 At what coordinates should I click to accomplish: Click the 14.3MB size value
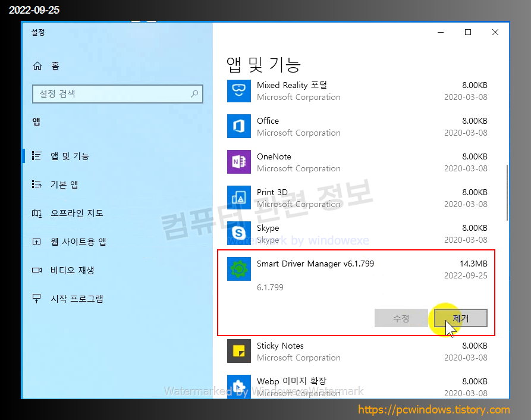(x=473, y=264)
